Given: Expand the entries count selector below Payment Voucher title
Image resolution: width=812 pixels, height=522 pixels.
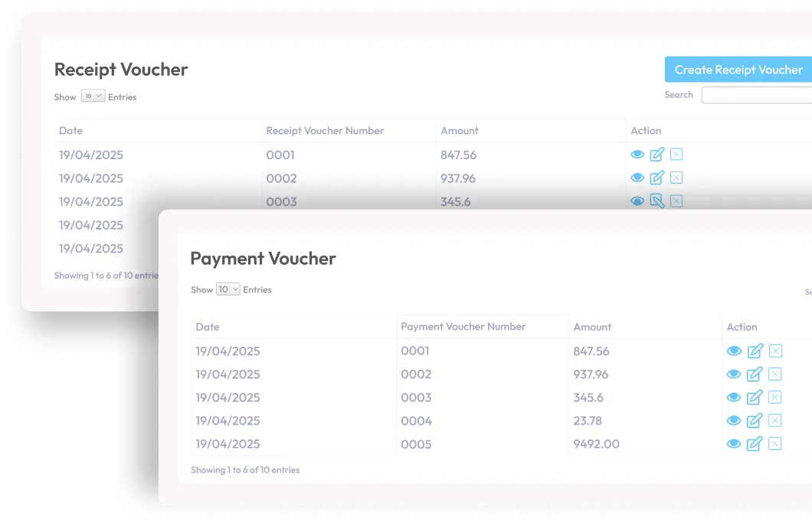Looking at the screenshot, I should pos(228,289).
